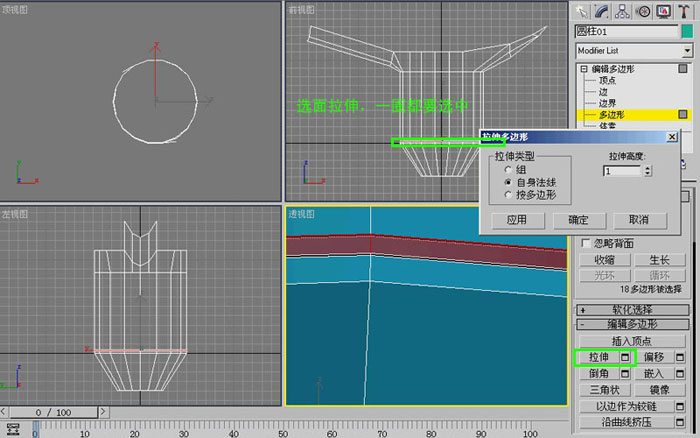Click 取消 in the extrude dialog
The height and width of the screenshot is (438, 700).
pos(640,220)
